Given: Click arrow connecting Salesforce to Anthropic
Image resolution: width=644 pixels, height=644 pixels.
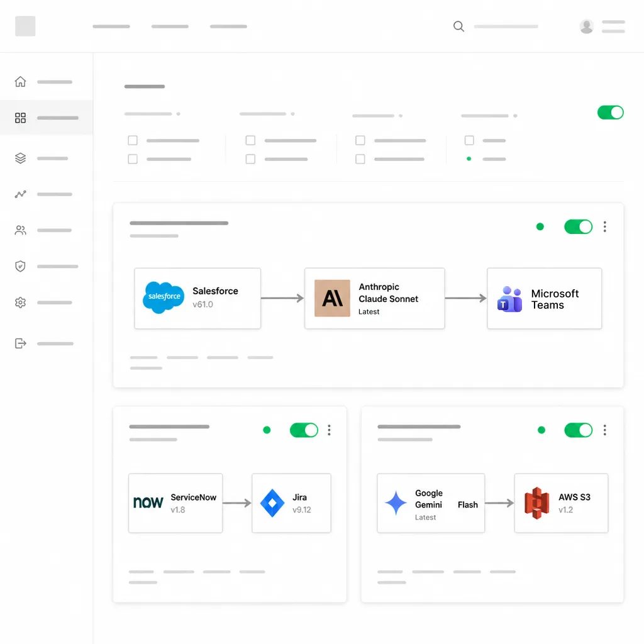Looking at the screenshot, I should point(282,298).
